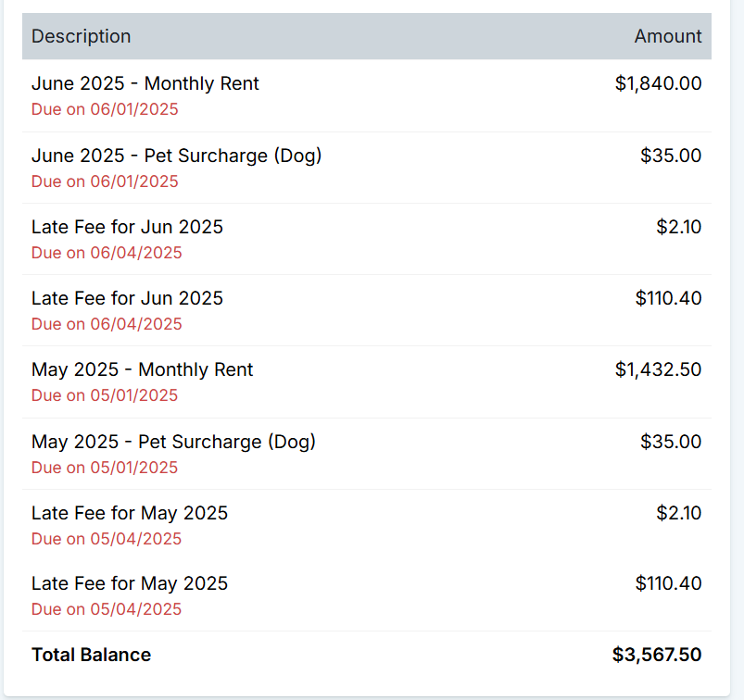Image resolution: width=744 pixels, height=700 pixels.
Task: Click the Total Balance label
Action: point(91,655)
